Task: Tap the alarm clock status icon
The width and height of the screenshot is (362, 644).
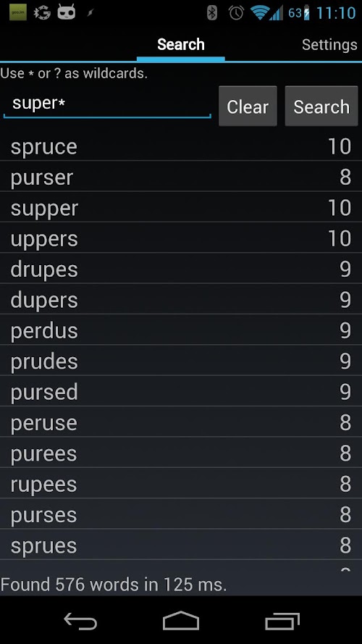Action: point(237,13)
